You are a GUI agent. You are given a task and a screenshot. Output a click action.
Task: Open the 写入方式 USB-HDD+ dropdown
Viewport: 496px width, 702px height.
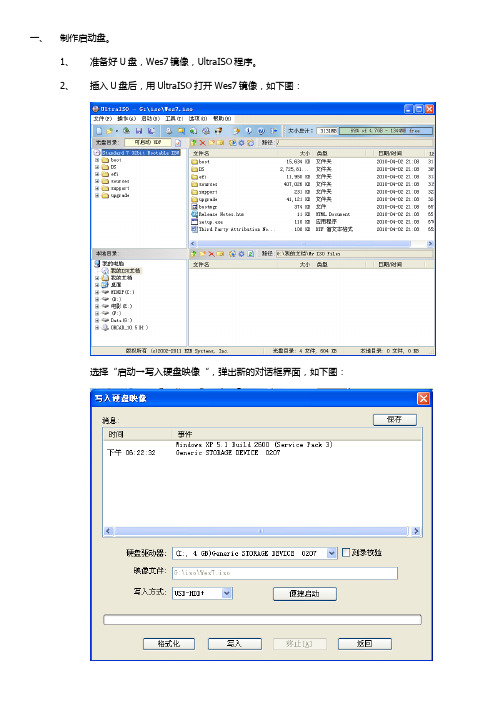coord(227,593)
